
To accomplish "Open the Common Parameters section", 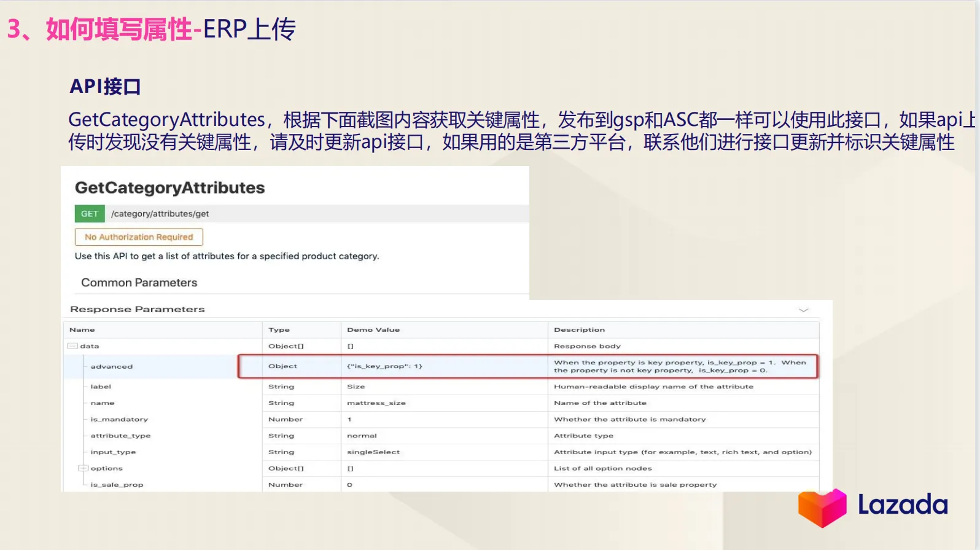I will point(139,283).
